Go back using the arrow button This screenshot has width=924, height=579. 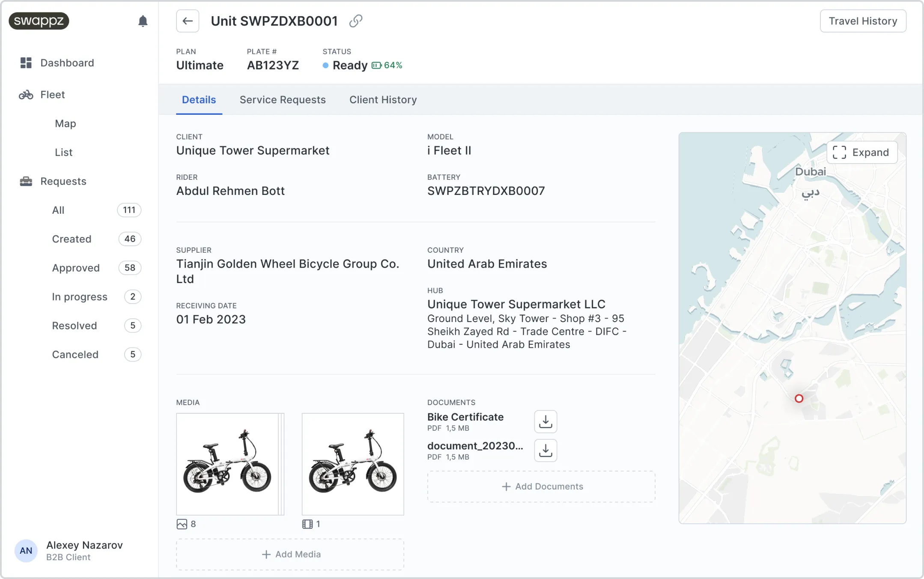[188, 21]
